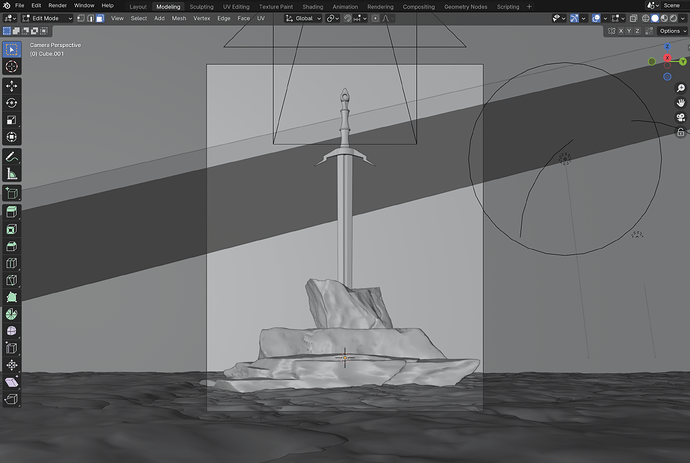
Task: Open Global transform orientation dropdown
Action: [303, 18]
